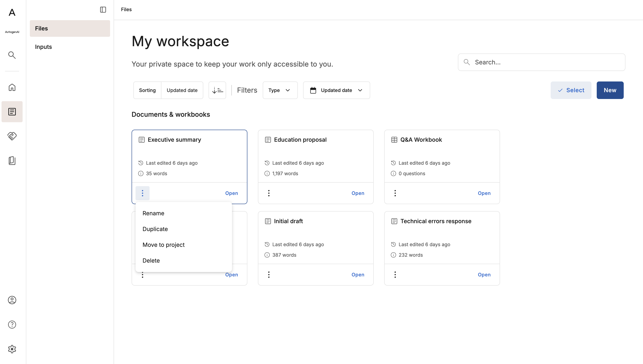Open the Technical errors response document
Image resolution: width=643 pixels, height=364 pixels.
point(484,274)
